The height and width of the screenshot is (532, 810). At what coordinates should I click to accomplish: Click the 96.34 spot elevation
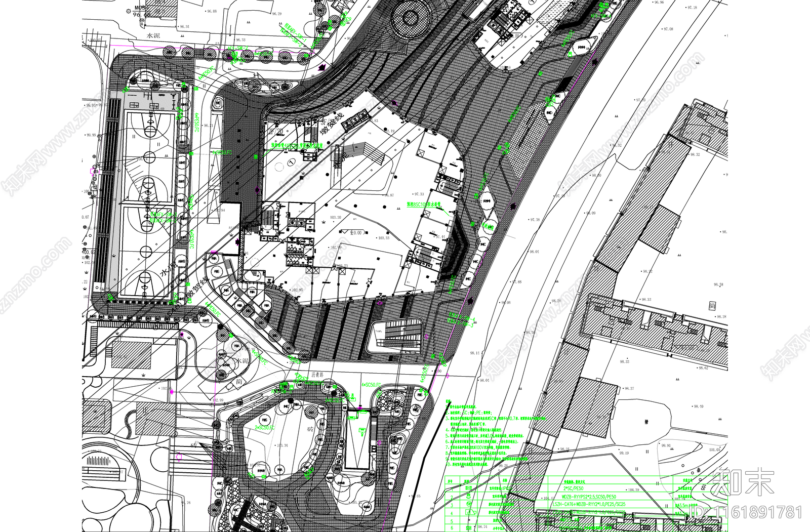tap(184, 26)
